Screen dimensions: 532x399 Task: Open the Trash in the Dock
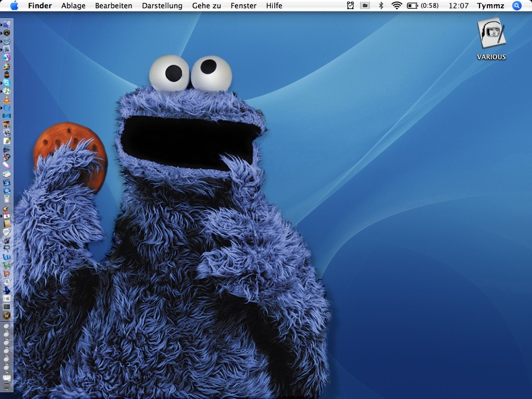tap(6, 386)
